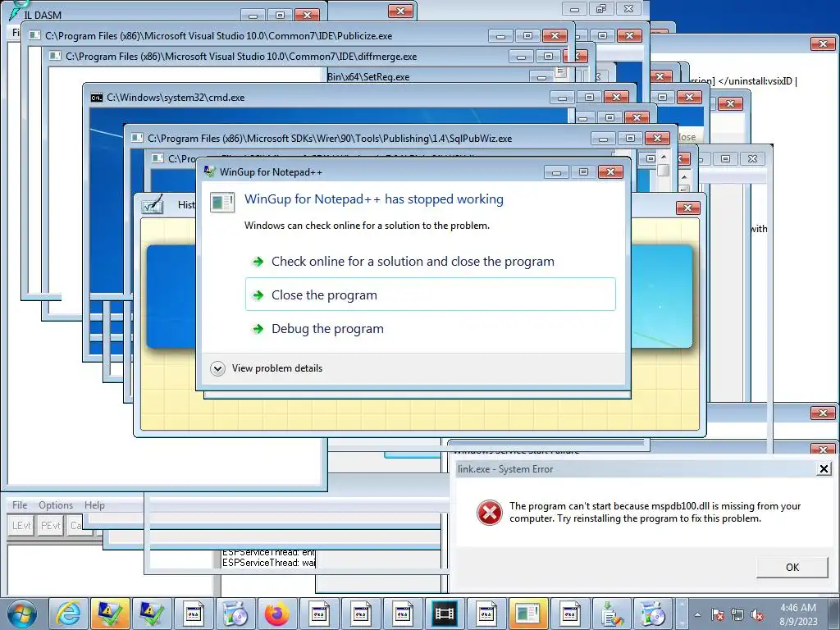This screenshot has height=630, width=840.
Task: Open network status tray icon
Action: (737, 614)
